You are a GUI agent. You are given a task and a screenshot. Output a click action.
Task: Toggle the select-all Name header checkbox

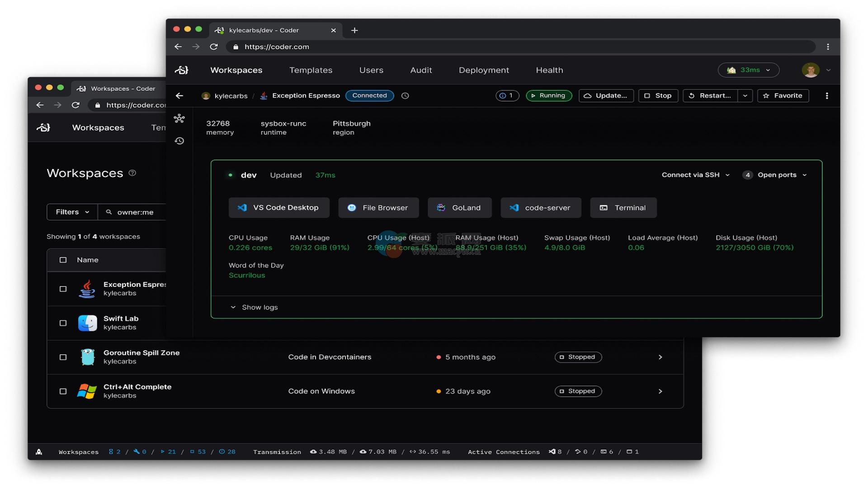(63, 260)
